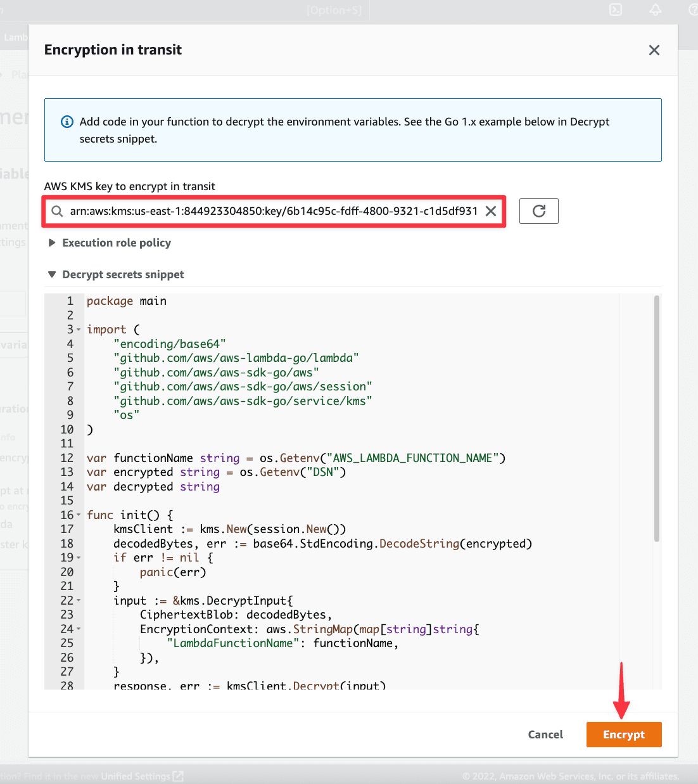Viewport: 698px width, 784px height.
Task: Click the CiphertextBlob: decodedBytes line
Action: click(x=236, y=615)
